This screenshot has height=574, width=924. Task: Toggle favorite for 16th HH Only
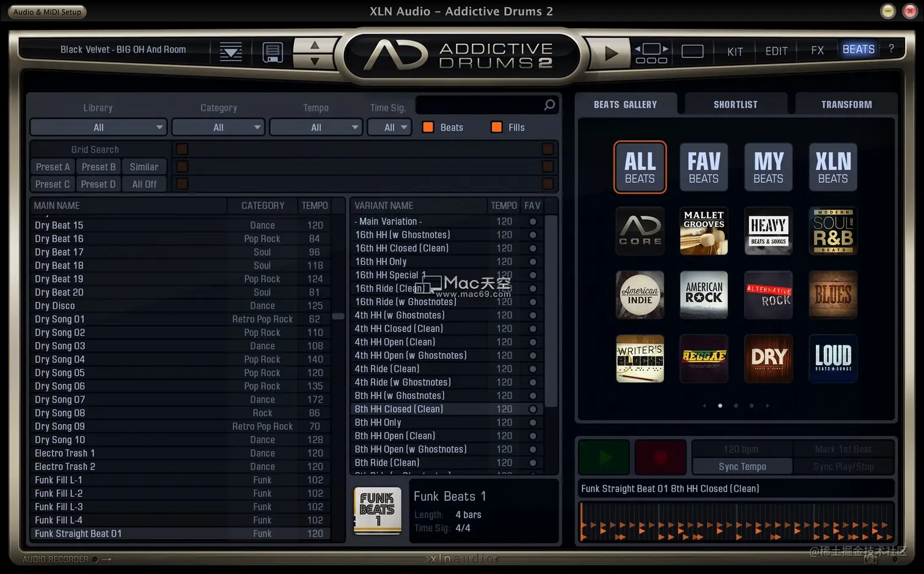[x=533, y=262]
